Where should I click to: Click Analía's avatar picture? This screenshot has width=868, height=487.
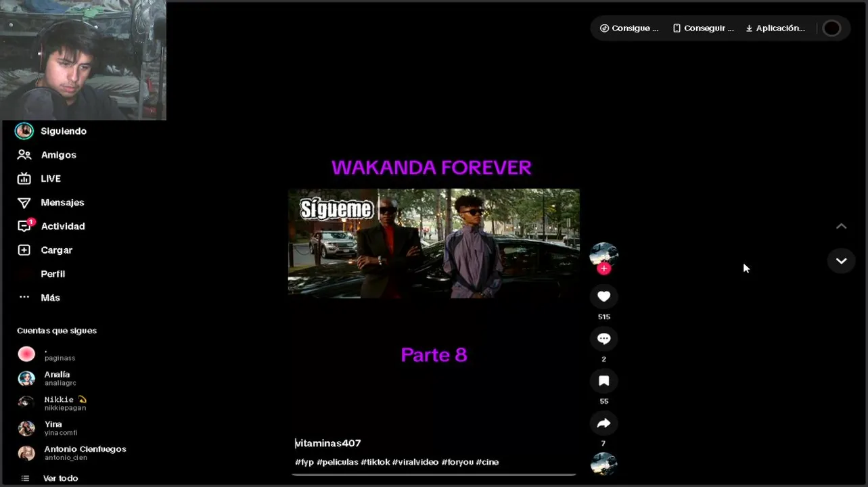(x=26, y=378)
